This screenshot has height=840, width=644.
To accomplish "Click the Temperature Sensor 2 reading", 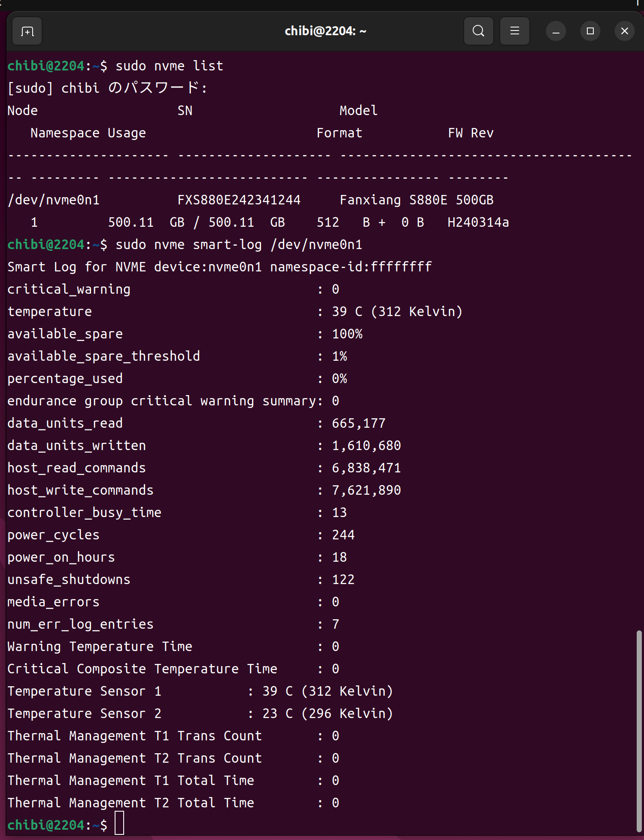I will [327, 714].
